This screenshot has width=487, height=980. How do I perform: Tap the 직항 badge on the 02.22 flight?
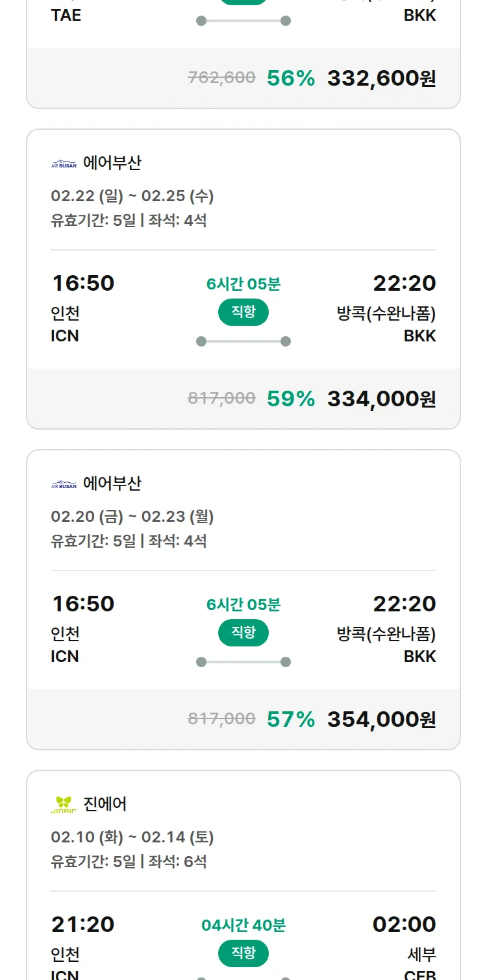coord(243,312)
